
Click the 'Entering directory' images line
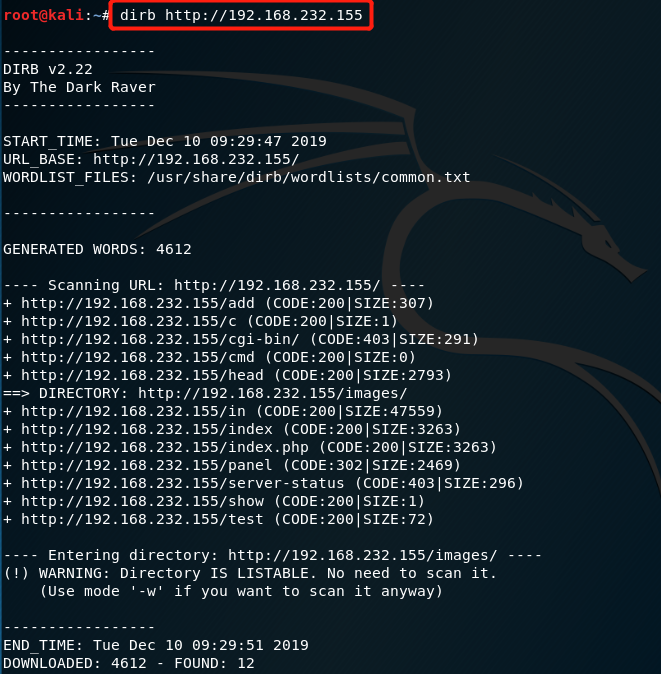point(272,555)
